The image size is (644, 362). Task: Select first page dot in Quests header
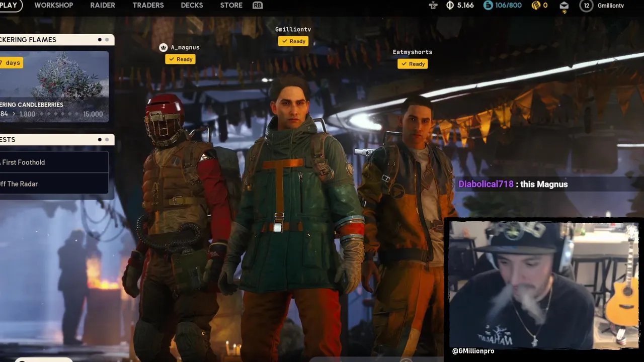(100, 140)
